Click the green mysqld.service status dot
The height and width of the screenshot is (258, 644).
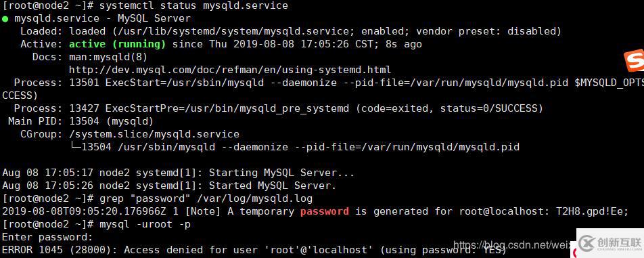5,18
